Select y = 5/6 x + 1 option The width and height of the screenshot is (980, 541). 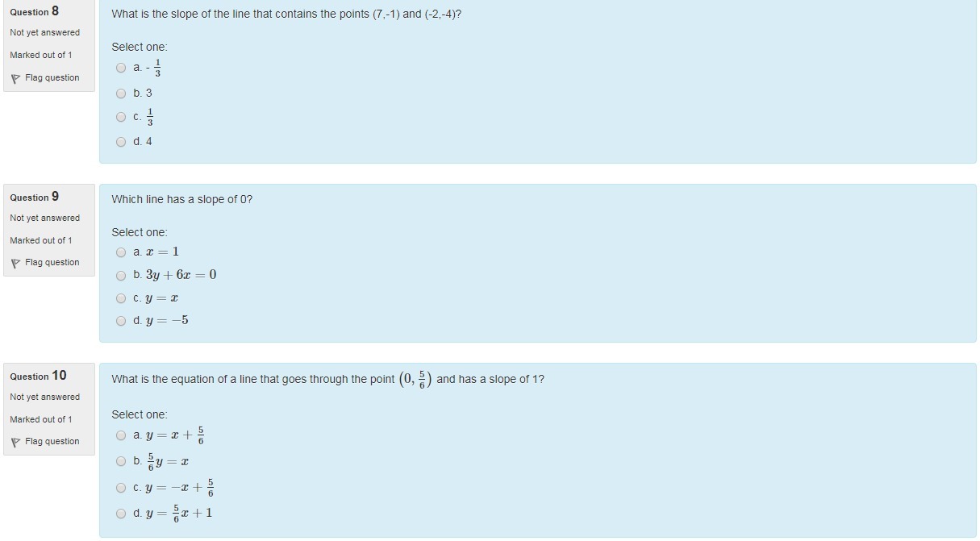(121, 514)
